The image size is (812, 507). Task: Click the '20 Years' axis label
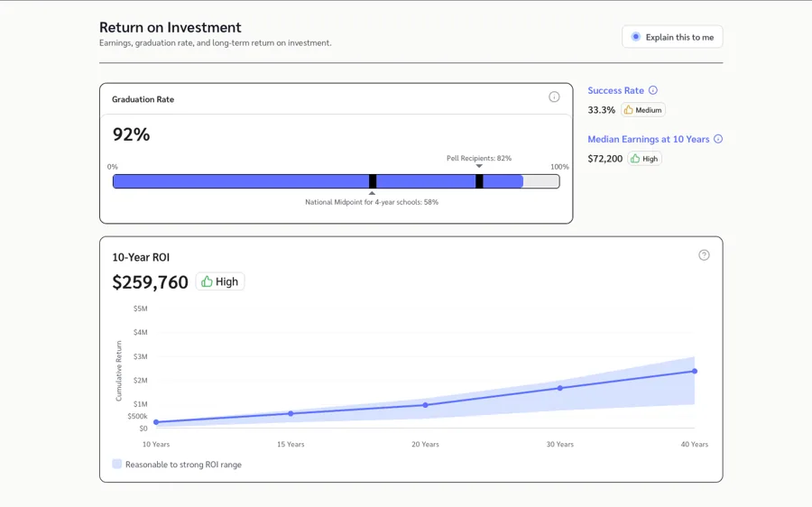[425, 444]
